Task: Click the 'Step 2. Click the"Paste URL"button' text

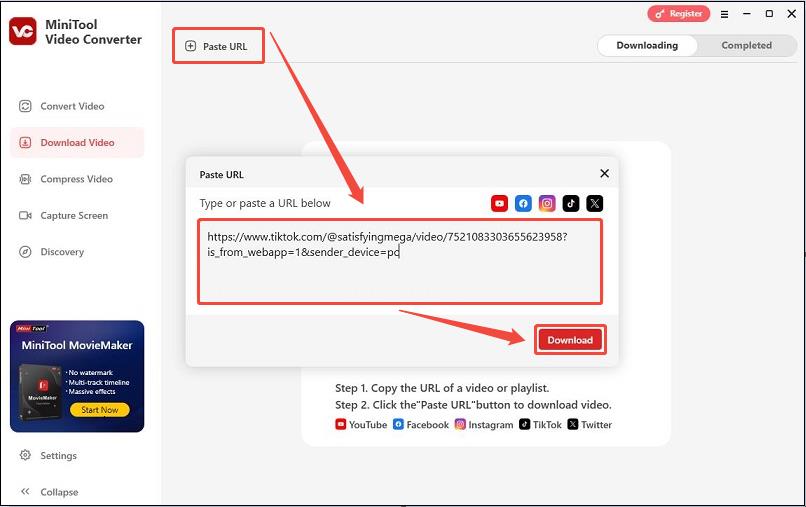Action: pos(473,405)
